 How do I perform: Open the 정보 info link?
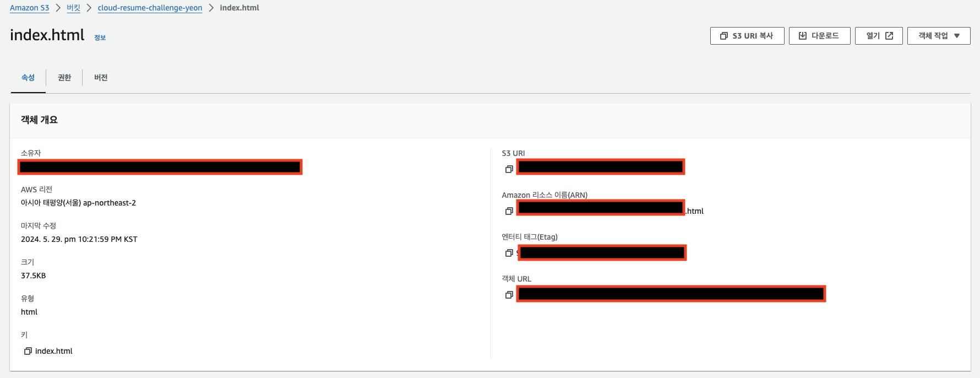pyautogui.click(x=100, y=37)
